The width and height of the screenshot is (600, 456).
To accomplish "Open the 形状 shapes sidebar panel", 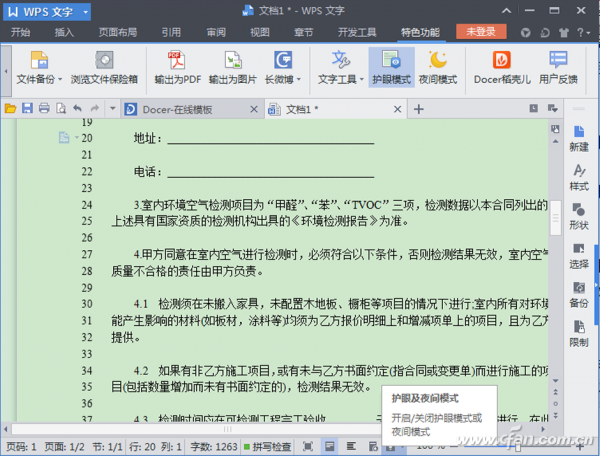I will click(579, 215).
